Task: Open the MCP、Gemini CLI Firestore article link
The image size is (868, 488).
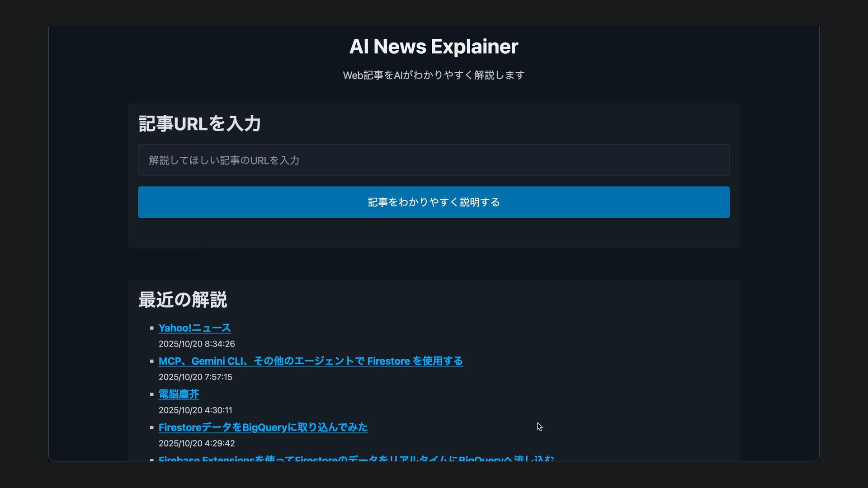Action: click(x=310, y=361)
